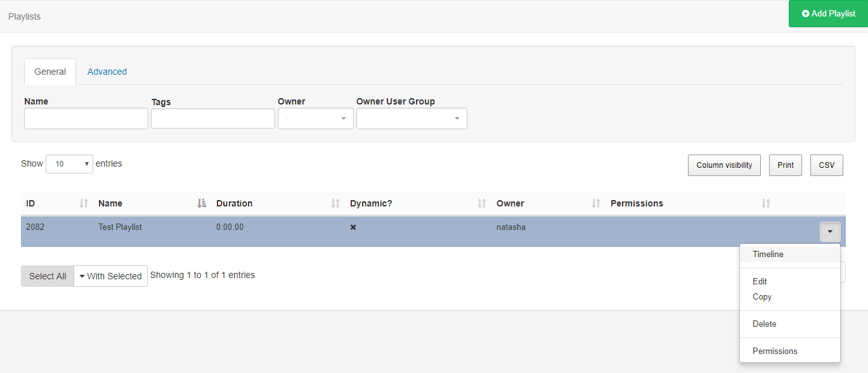Image resolution: width=868 pixels, height=373 pixels.
Task: Sort by Duration using its arrow icon
Action: point(335,203)
